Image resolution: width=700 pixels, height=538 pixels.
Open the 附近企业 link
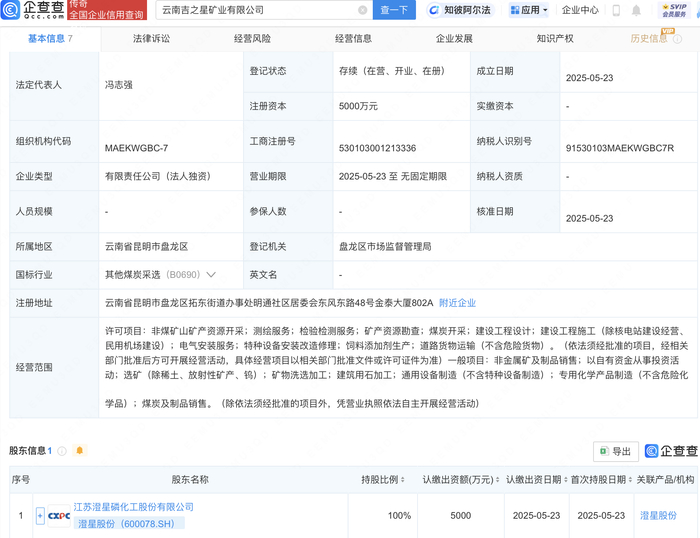click(x=457, y=302)
